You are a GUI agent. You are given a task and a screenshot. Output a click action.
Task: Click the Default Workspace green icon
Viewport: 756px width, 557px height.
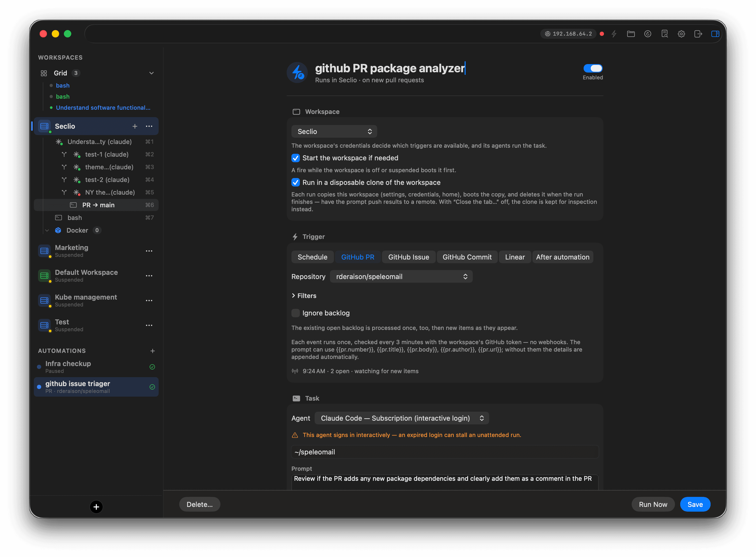tap(44, 276)
